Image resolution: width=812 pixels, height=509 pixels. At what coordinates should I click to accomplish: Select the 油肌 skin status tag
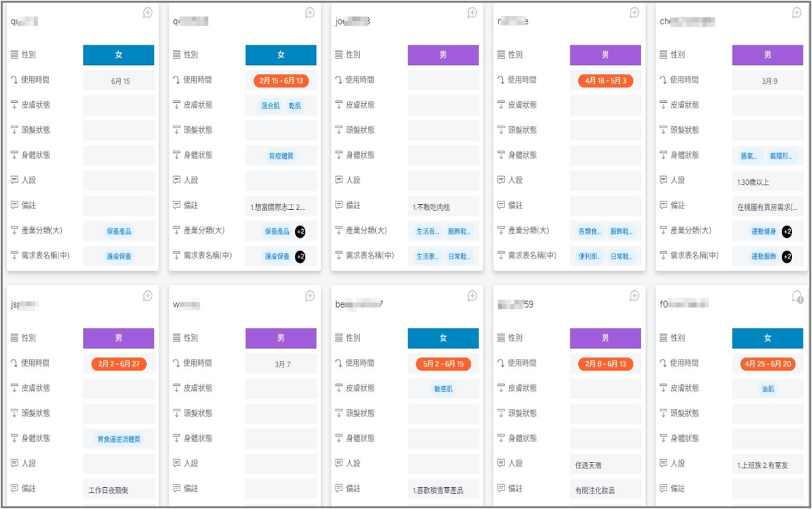[x=768, y=389]
